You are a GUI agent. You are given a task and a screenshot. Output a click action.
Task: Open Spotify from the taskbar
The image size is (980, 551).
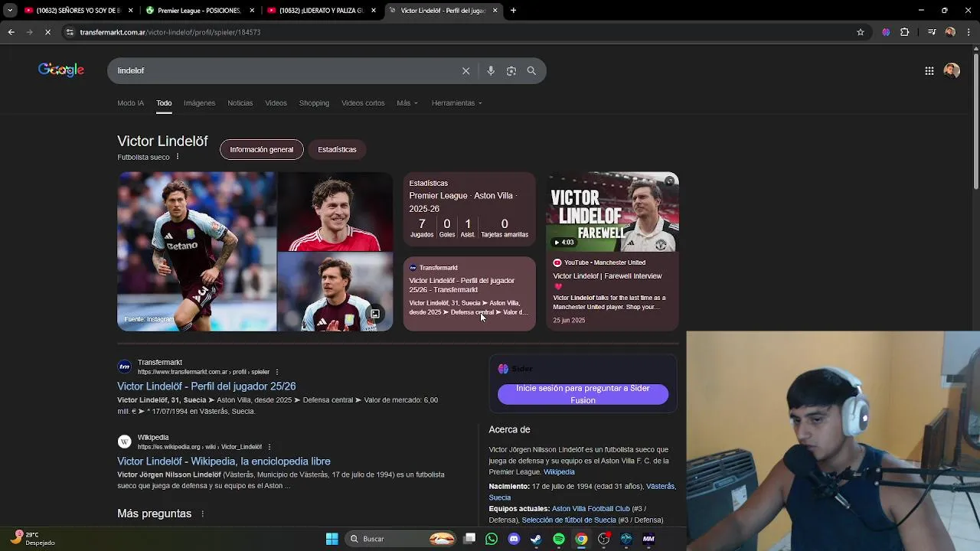[559, 539]
